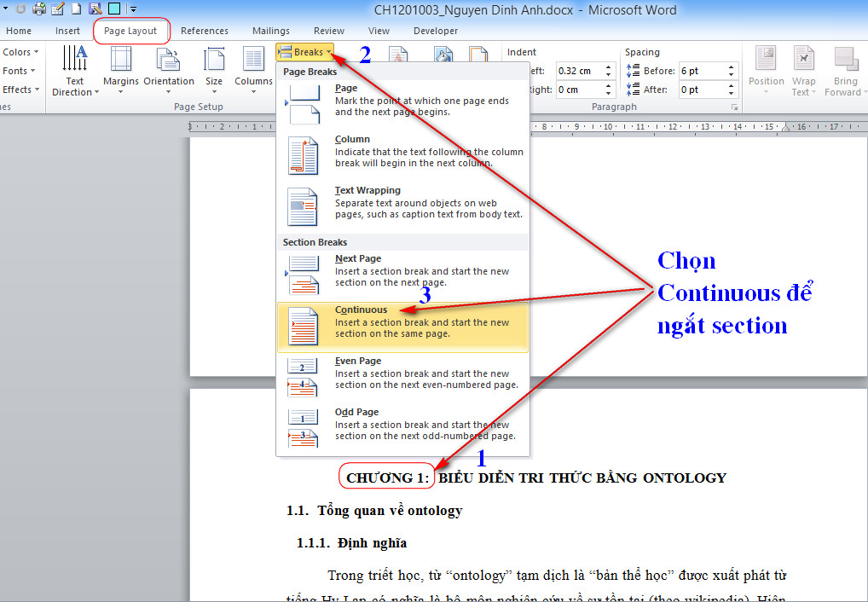Click the right indent marker on the ruler
The width and height of the screenshot is (868, 602).
(785, 129)
